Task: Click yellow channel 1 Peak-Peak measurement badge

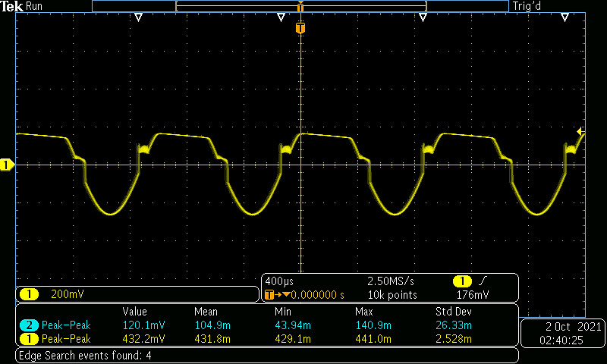Action: pyautogui.click(x=29, y=339)
